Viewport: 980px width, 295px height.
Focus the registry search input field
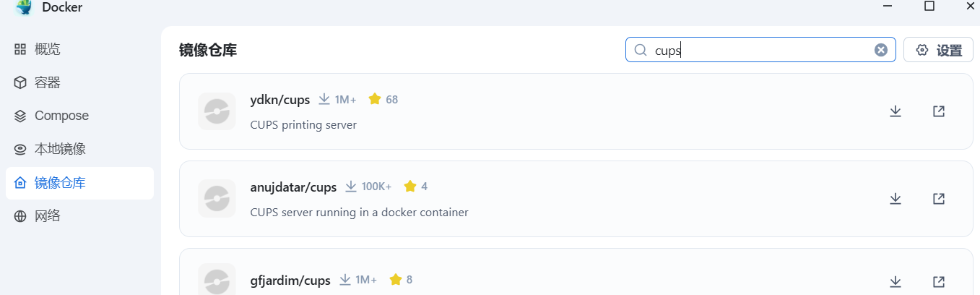tap(760, 50)
